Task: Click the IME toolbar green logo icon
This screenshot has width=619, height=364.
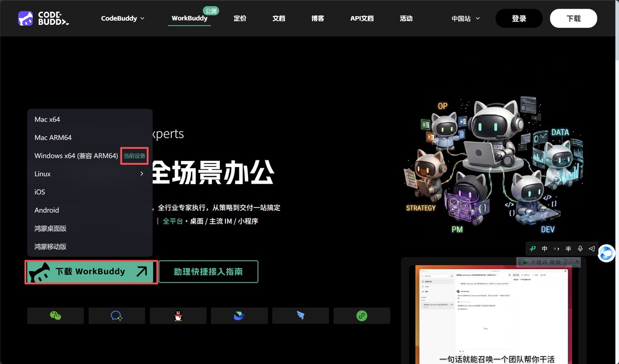Action: [x=533, y=249]
